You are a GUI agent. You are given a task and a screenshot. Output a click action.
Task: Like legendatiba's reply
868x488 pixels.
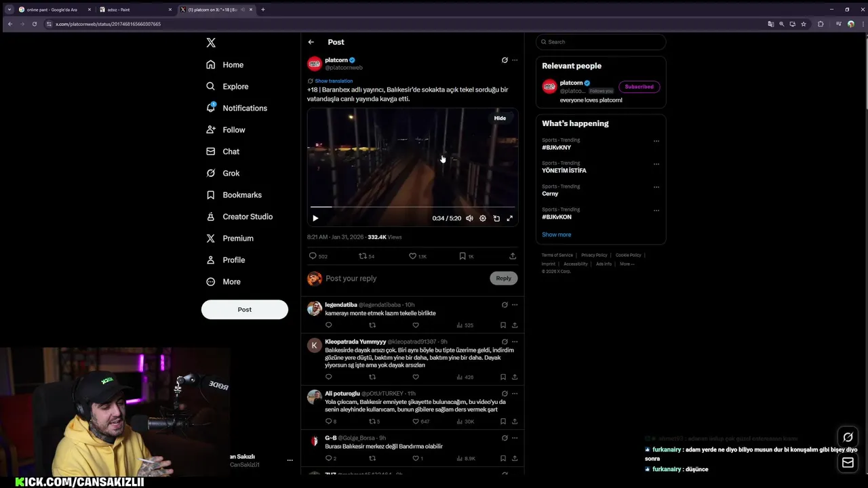pyautogui.click(x=416, y=325)
